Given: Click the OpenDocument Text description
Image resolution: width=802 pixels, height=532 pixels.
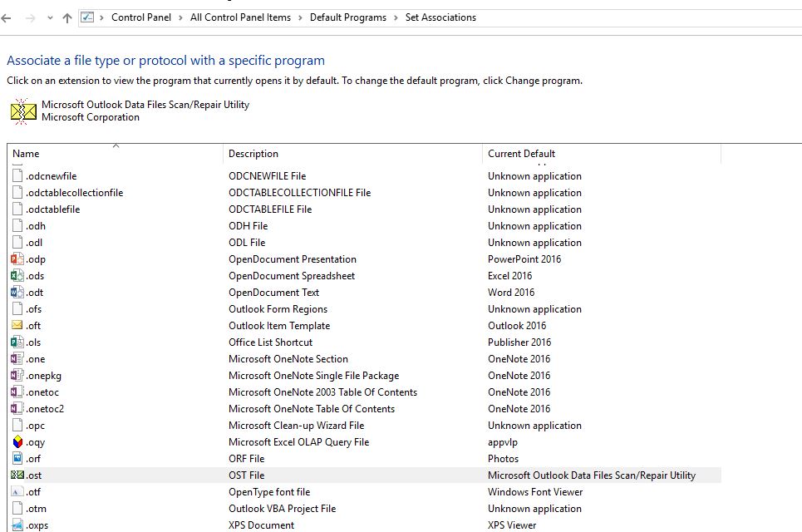Looking at the screenshot, I should pos(273,292).
